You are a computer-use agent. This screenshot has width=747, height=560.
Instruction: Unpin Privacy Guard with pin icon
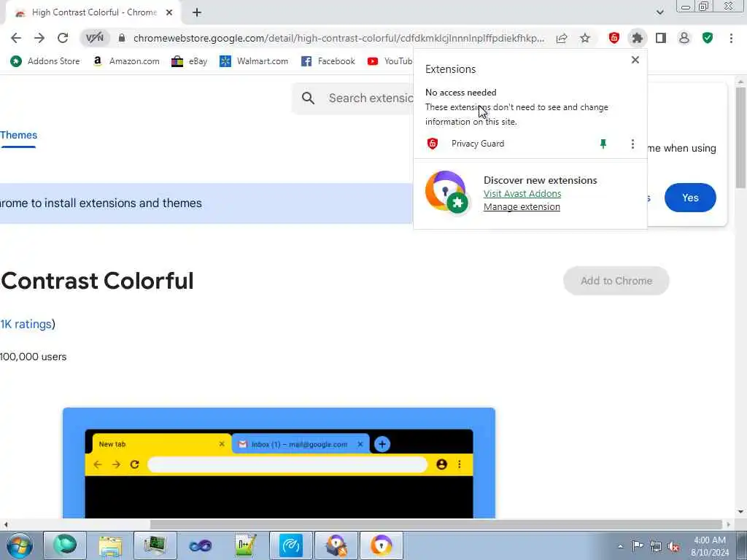tap(603, 144)
